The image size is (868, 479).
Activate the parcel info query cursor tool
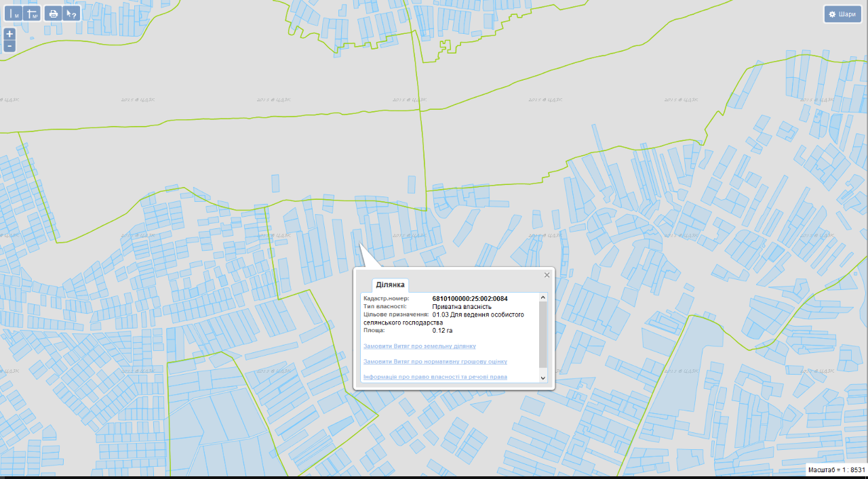[x=71, y=14]
